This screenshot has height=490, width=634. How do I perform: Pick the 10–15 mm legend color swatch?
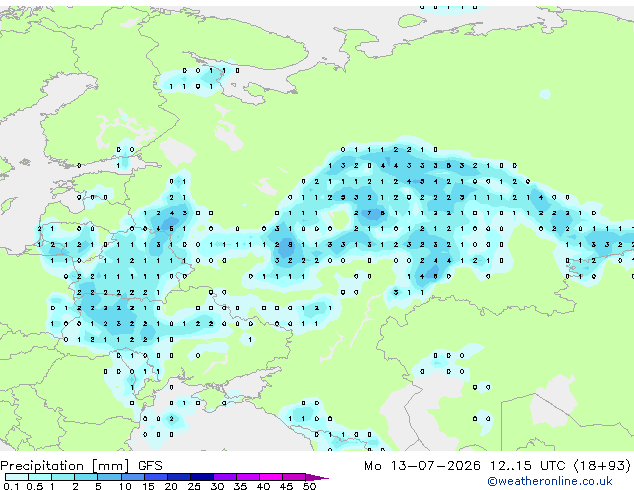click(x=133, y=477)
